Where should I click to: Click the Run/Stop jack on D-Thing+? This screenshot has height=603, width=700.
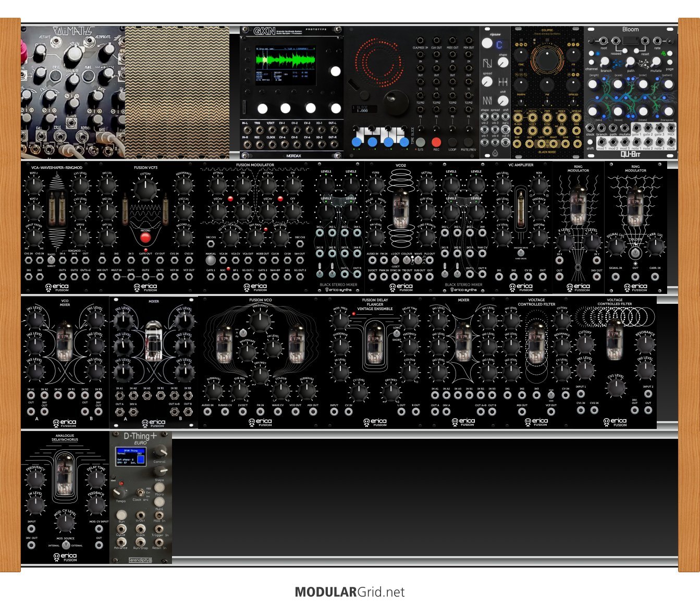(140, 542)
